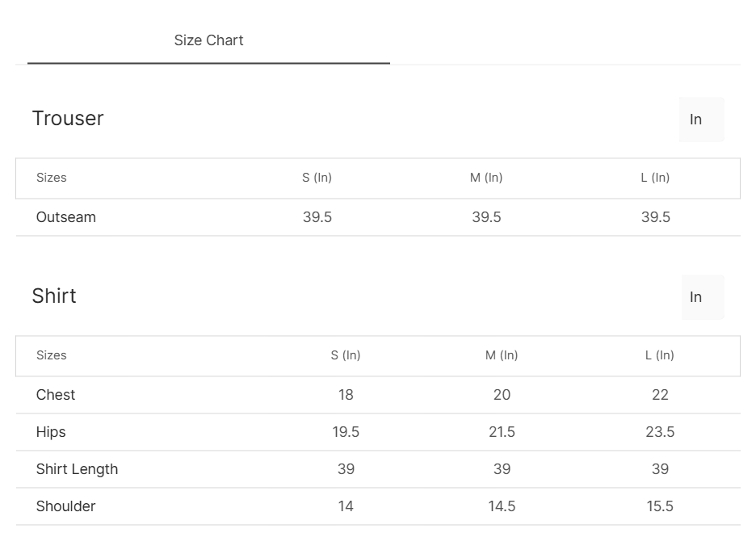Select the L (In) header in Trouser table
The width and height of the screenshot is (756, 533).
tap(655, 178)
